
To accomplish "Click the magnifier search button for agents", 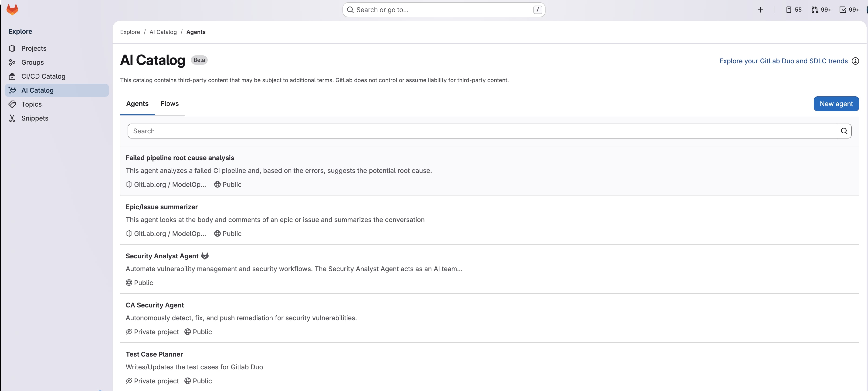I will pyautogui.click(x=844, y=131).
